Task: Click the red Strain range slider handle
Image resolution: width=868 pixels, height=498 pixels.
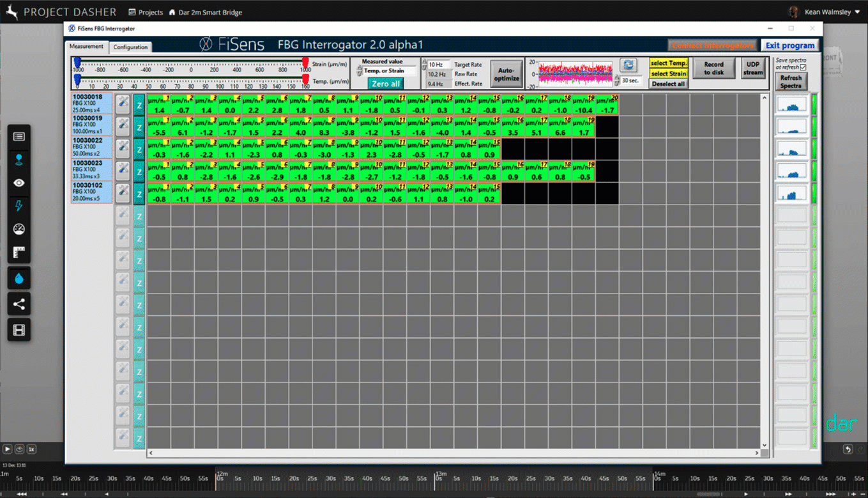Action: coord(305,62)
